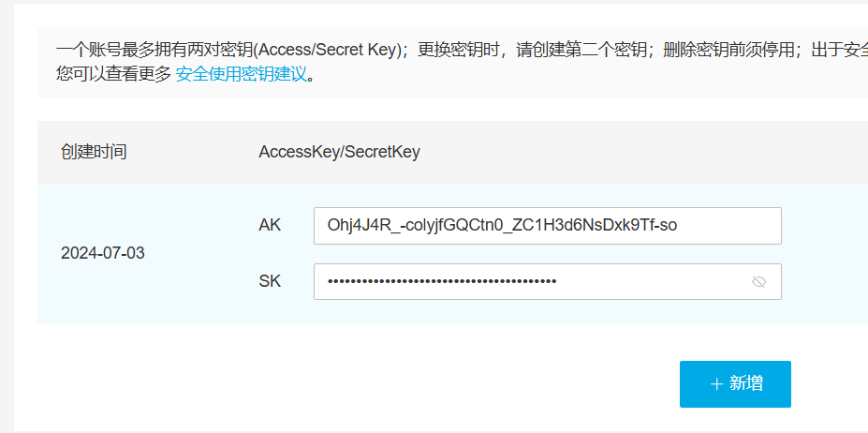868x433 pixels.
Task: Click the 创建时间 column header
Action: pos(94,151)
